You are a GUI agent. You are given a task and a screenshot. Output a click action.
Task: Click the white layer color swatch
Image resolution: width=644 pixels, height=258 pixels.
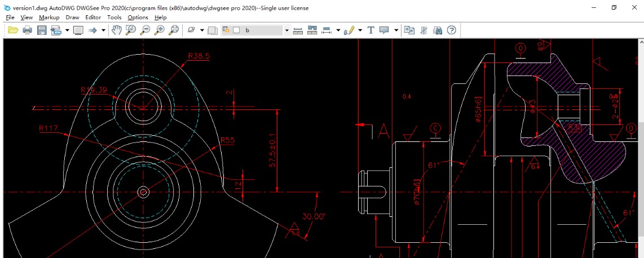pyautogui.click(x=237, y=30)
